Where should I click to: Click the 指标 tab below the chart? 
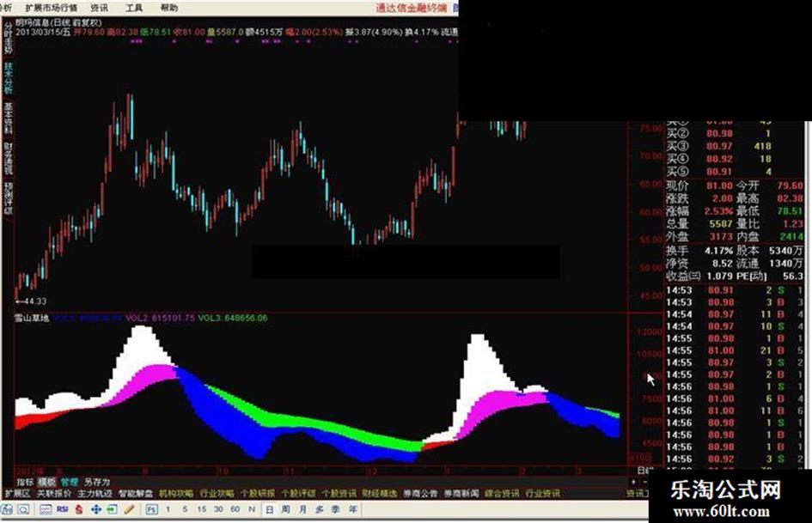(25, 482)
